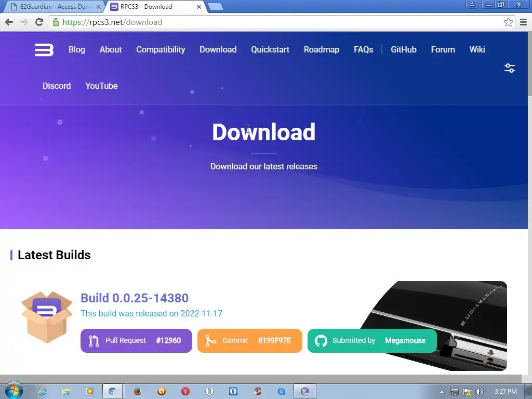Open the FAQs nav item
The height and width of the screenshot is (399, 532).
pyautogui.click(x=363, y=50)
